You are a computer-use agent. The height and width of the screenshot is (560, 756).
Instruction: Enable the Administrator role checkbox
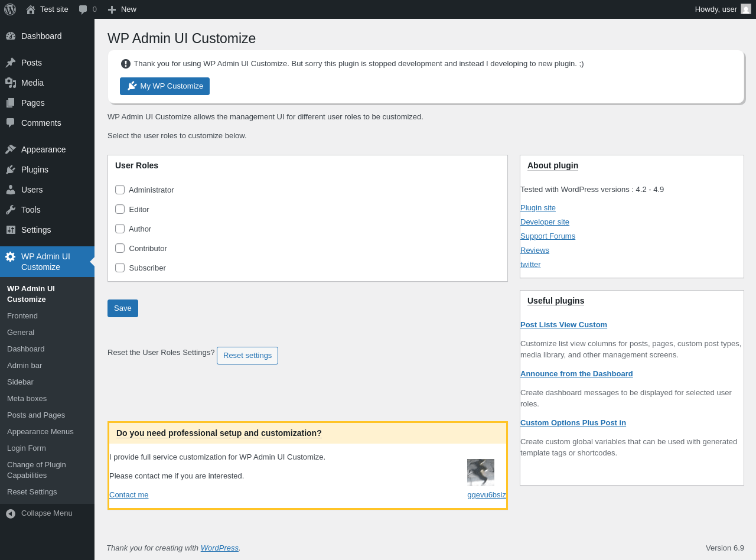120,190
